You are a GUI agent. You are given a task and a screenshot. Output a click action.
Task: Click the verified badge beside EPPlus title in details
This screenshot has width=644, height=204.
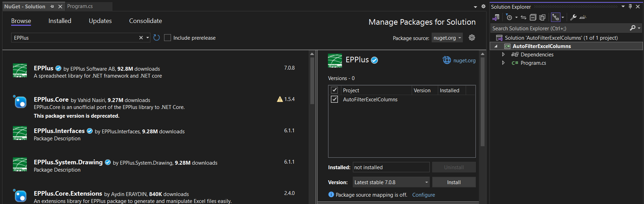374,60
